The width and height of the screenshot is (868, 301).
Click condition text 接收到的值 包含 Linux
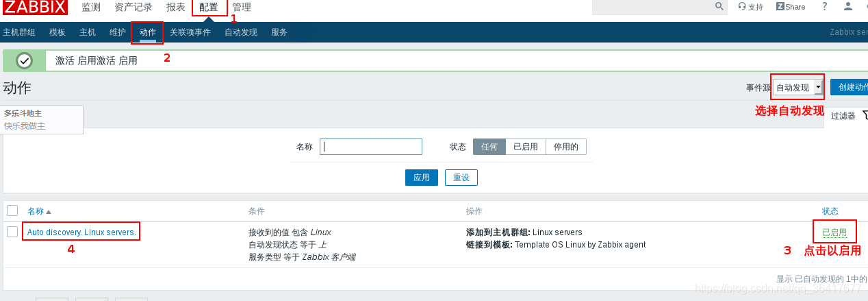[290, 232]
